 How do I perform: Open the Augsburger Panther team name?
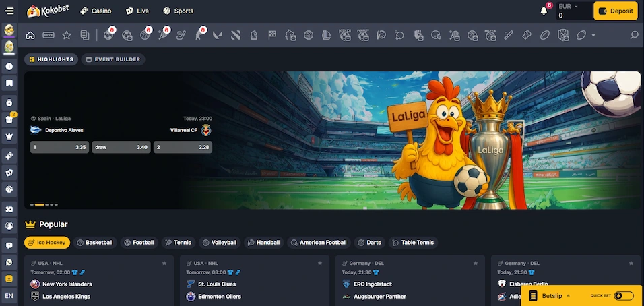coord(380,296)
